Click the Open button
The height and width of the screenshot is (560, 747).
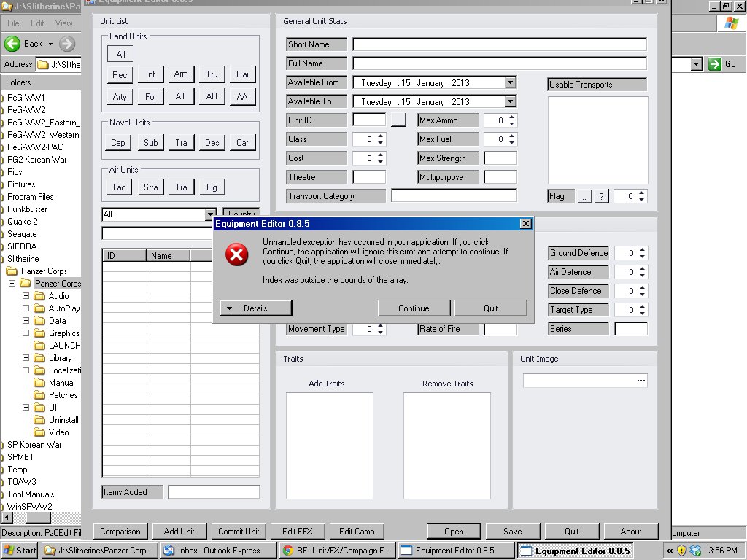(x=454, y=532)
